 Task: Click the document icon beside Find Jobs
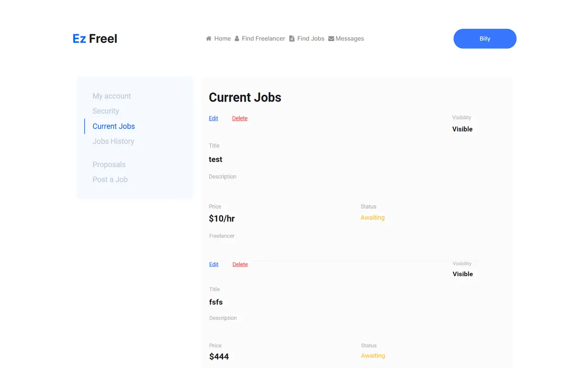click(292, 38)
